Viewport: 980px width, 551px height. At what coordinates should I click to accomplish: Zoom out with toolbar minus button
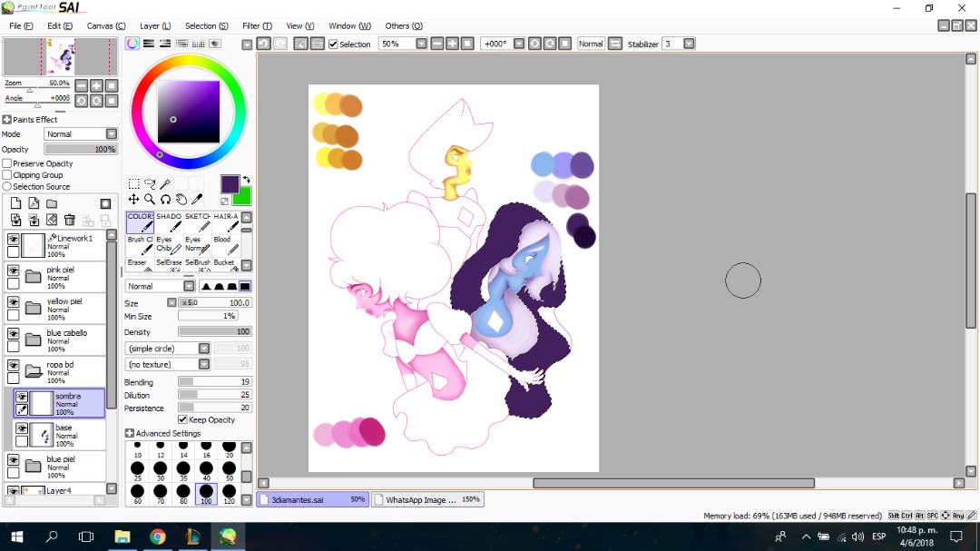pyautogui.click(x=436, y=44)
